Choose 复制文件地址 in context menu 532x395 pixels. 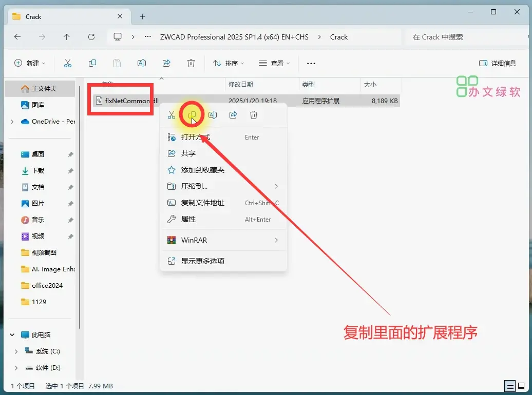223,203
